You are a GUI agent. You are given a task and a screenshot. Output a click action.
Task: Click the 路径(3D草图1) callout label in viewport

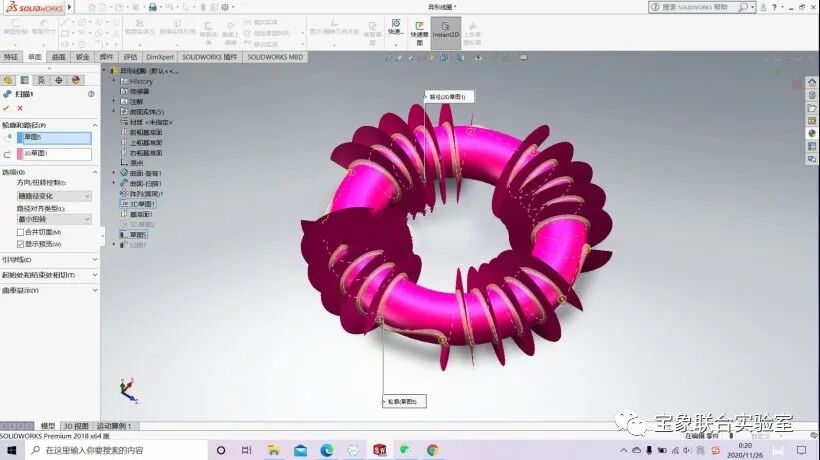(448, 97)
